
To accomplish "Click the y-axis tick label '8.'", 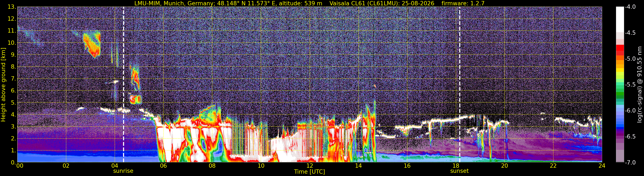I will [13, 67].
